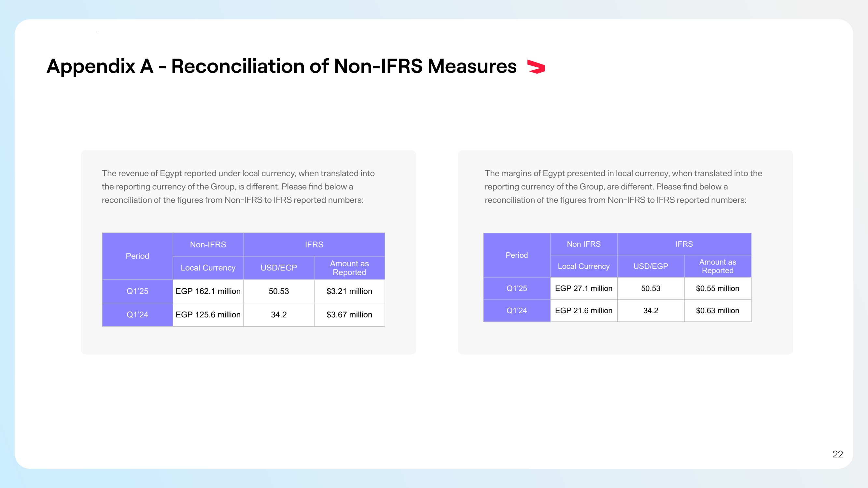Click the Non-IFRS header in the revenue table
Viewport: 868px width, 488px height.
pyautogui.click(x=208, y=245)
